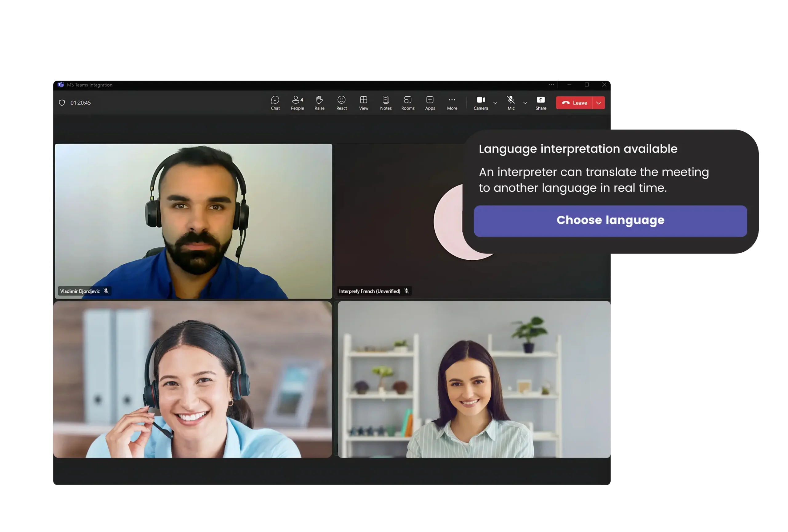Expand the Mic options chevron
The width and height of the screenshot is (788, 532).
pyautogui.click(x=525, y=103)
